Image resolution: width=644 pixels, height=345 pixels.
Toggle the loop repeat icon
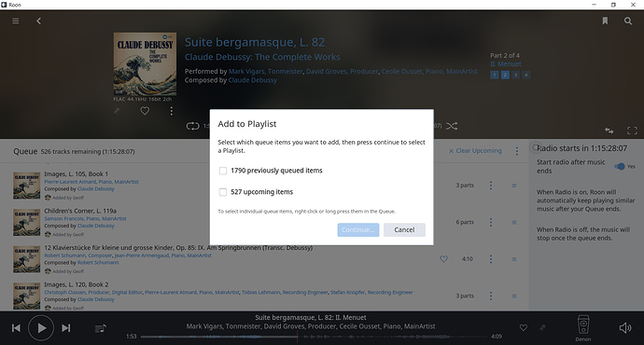point(192,126)
